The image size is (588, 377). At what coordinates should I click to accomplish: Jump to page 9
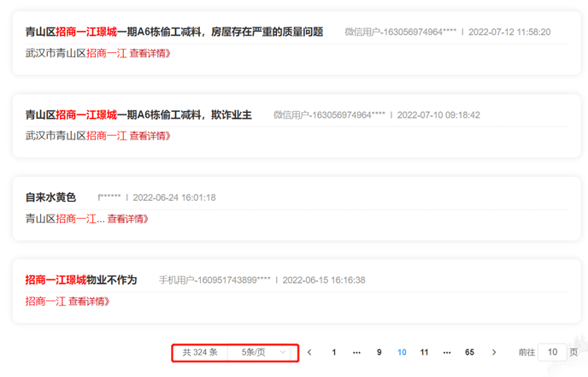click(379, 352)
